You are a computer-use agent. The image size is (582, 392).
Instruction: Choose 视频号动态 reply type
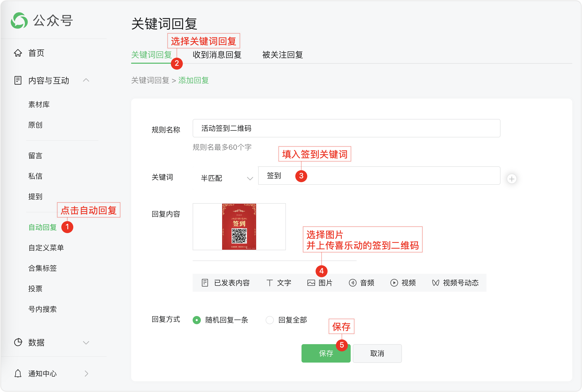click(x=455, y=283)
